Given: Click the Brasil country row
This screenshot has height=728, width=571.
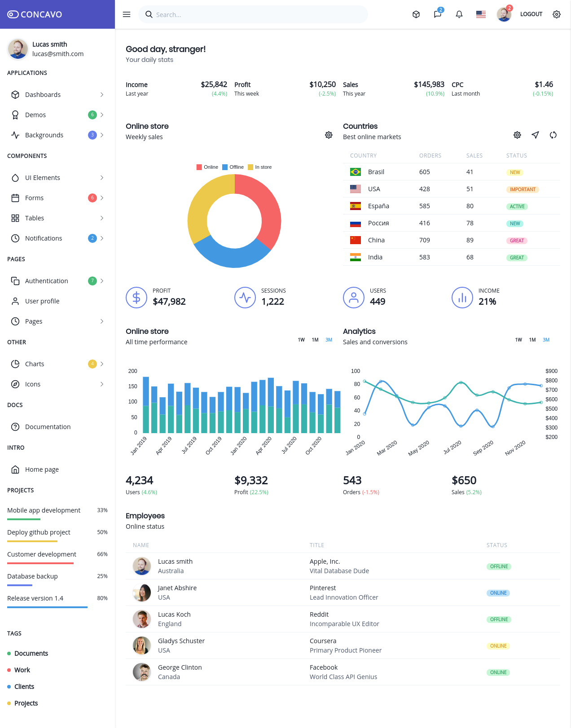Looking at the screenshot, I should pos(452,172).
